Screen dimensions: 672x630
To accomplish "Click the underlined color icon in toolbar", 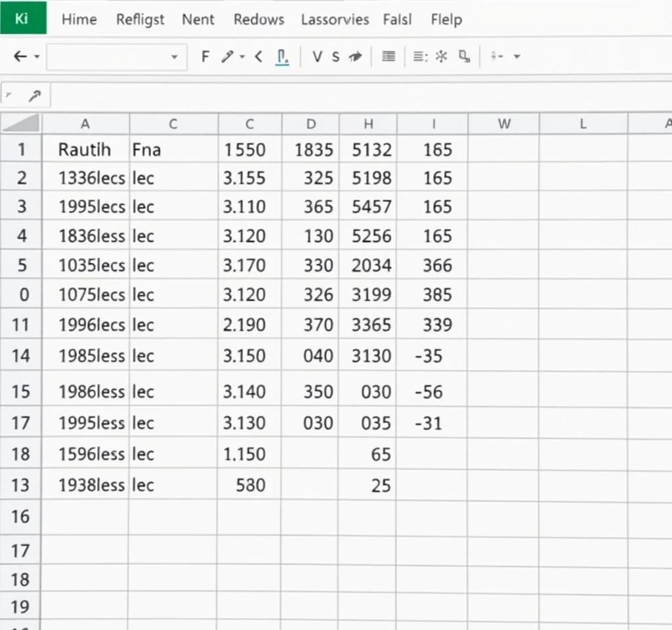I will [283, 58].
